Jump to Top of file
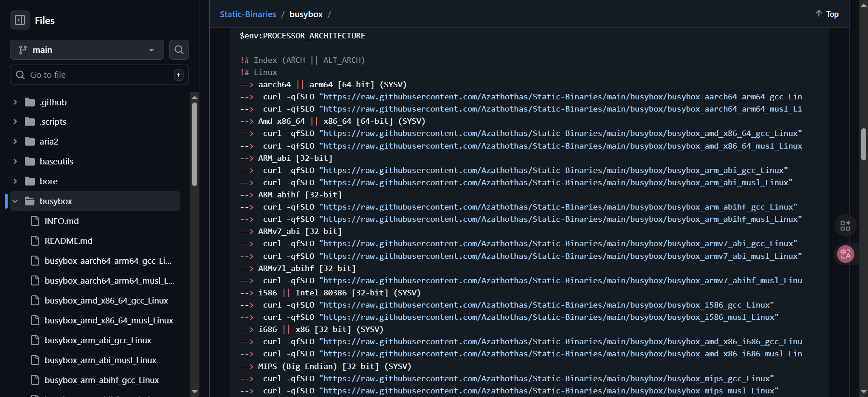 827,14
